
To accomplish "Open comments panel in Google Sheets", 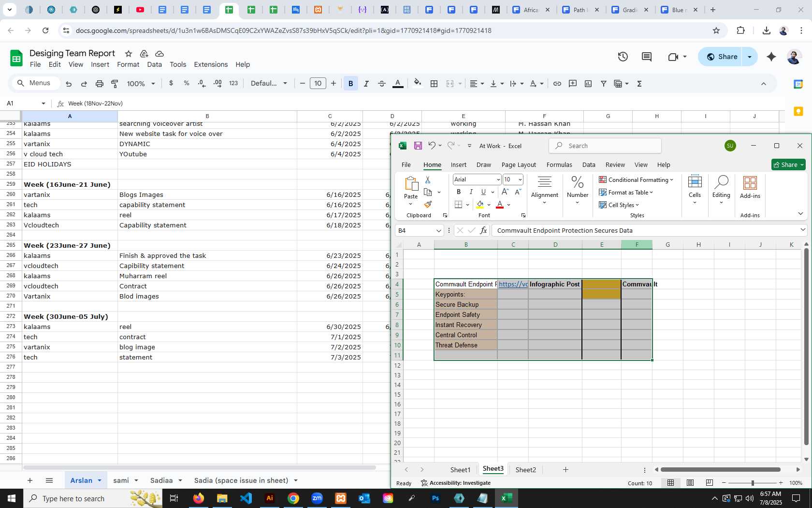I will (x=647, y=57).
